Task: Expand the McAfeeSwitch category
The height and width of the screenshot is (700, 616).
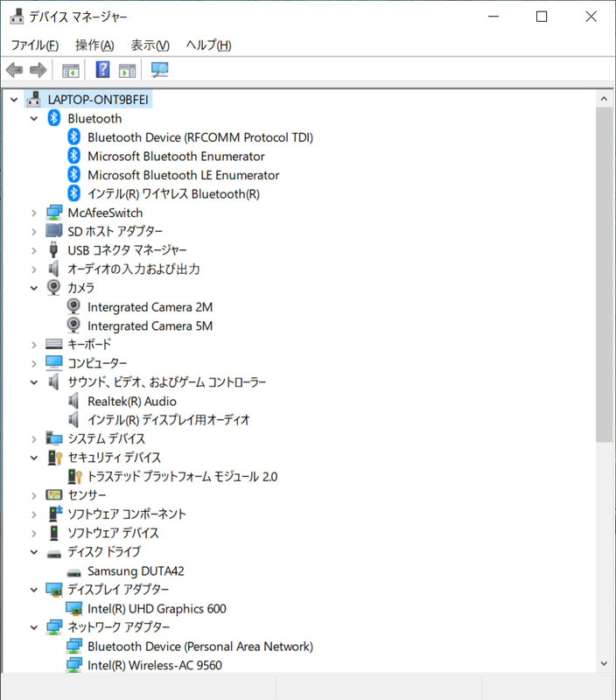Action: (x=34, y=213)
